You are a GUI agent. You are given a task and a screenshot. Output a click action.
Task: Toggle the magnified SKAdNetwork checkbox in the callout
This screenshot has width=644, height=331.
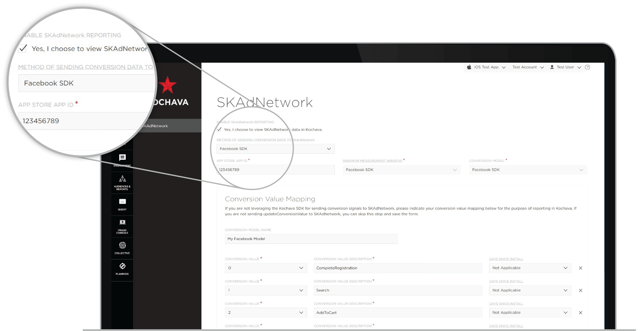pos(23,48)
